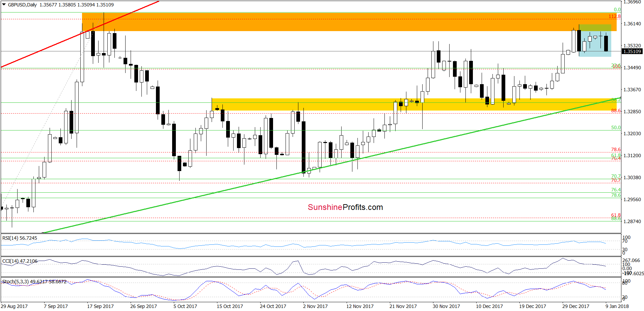Click the 1.35320 price axis label
Viewport: 644px width, 311px height.
tap(632, 46)
